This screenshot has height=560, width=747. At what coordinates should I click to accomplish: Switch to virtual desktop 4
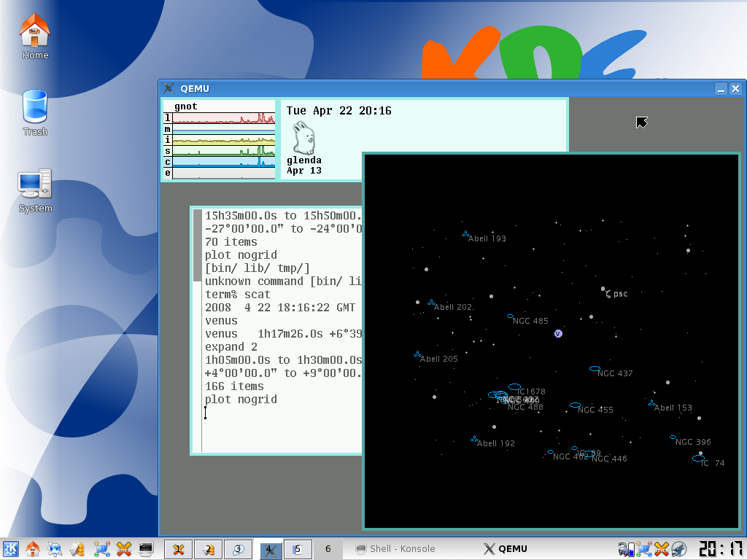click(268, 549)
